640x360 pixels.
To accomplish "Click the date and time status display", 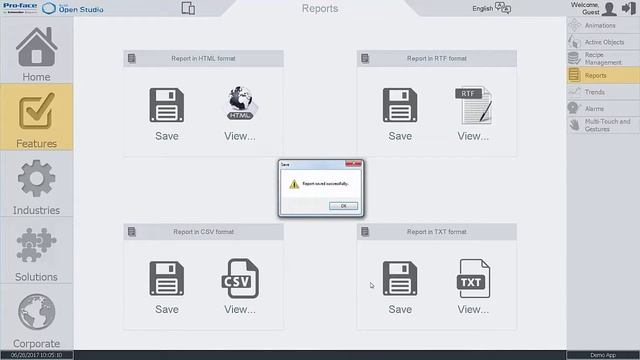I will [x=36, y=355].
